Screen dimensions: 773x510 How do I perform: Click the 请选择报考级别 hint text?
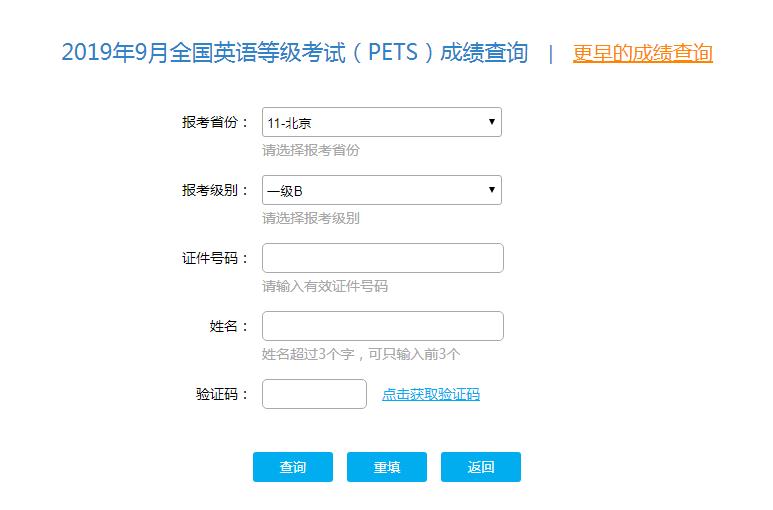coord(310,218)
